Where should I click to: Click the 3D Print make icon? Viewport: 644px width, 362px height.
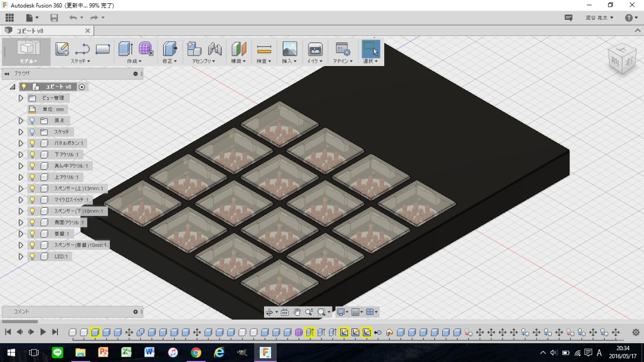point(315,49)
